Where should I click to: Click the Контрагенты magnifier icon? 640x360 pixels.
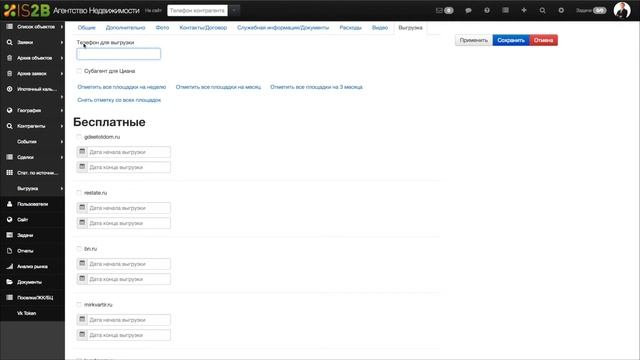(x=9, y=126)
